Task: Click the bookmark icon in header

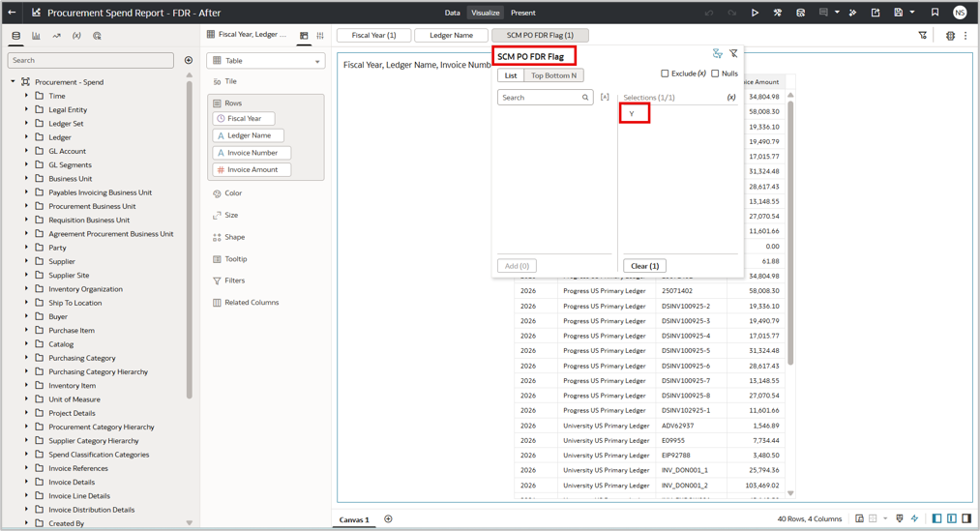Action: [x=935, y=13]
